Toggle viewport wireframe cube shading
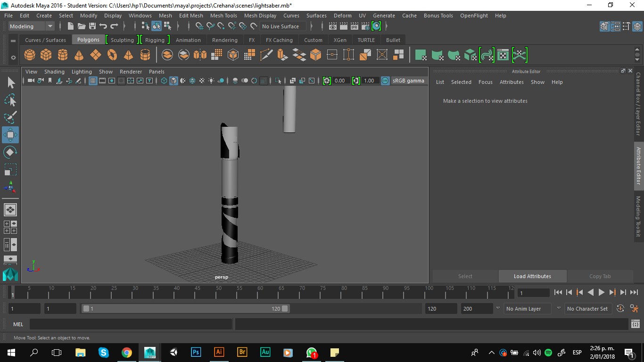This screenshot has height=362, width=644. (x=164, y=81)
